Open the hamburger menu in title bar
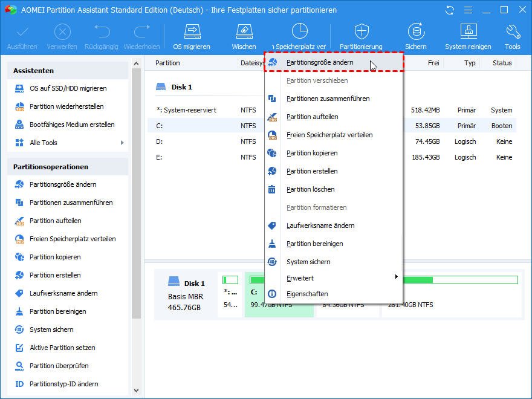This screenshot has height=399, width=532. (x=468, y=10)
